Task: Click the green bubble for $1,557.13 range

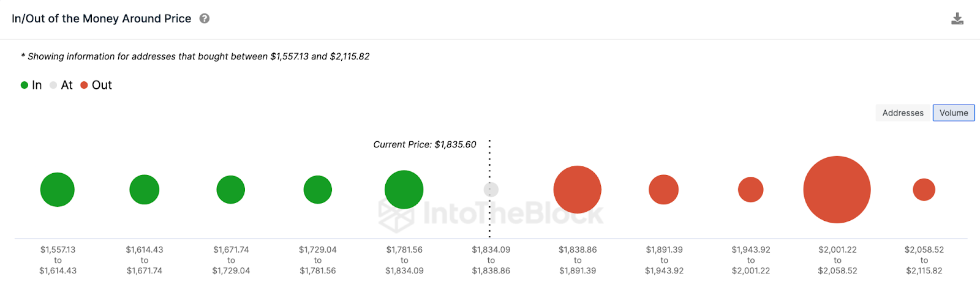Action: pyautogui.click(x=58, y=190)
